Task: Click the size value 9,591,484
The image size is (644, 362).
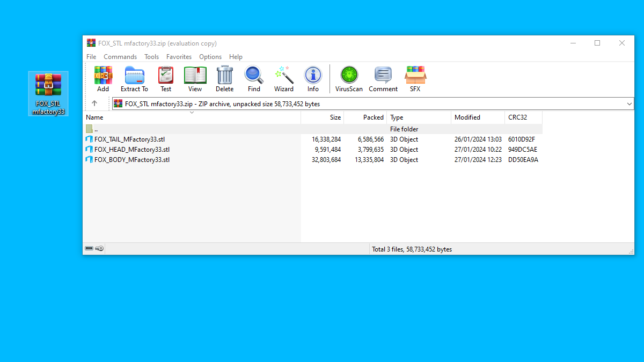Action: (x=328, y=150)
